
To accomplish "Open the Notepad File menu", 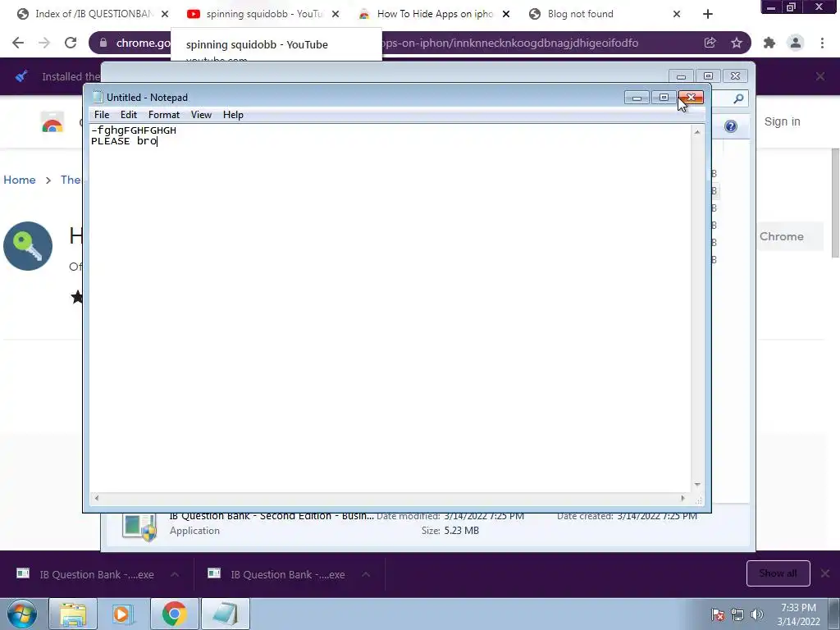I will (x=102, y=115).
